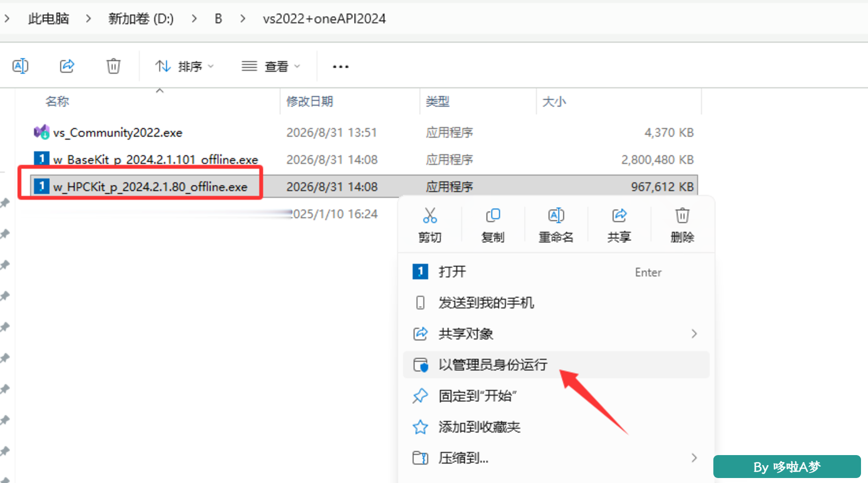The height and width of the screenshot is (483, 868).
Task: Choose 以管理员身份运行 from the context menu
Action: (x=556, y=365)
